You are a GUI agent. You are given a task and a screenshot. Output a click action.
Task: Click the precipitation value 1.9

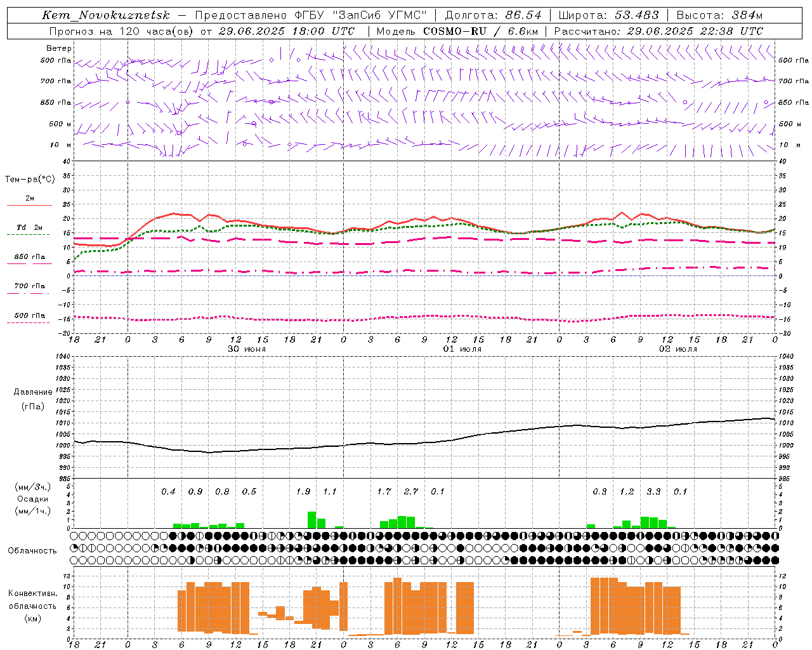click(x=303, y=492)
